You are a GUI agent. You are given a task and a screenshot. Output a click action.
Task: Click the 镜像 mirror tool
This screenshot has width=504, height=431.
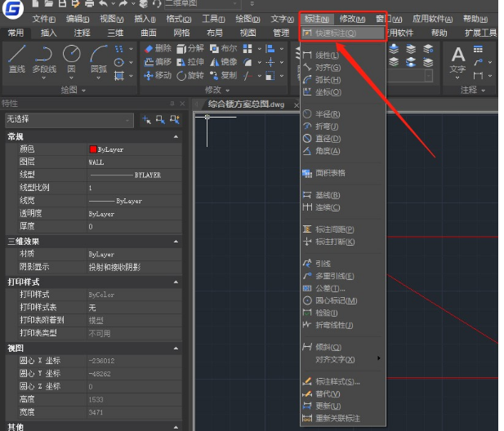tap(223, 62)
